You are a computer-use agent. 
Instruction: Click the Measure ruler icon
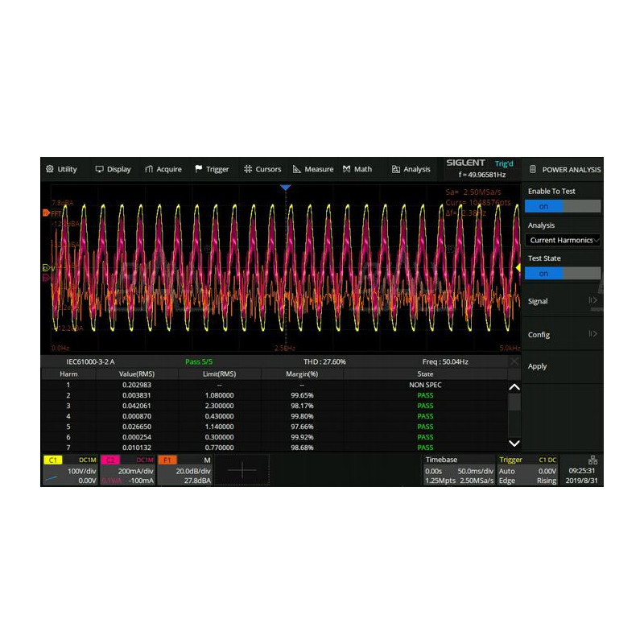(x=297, y=169)
